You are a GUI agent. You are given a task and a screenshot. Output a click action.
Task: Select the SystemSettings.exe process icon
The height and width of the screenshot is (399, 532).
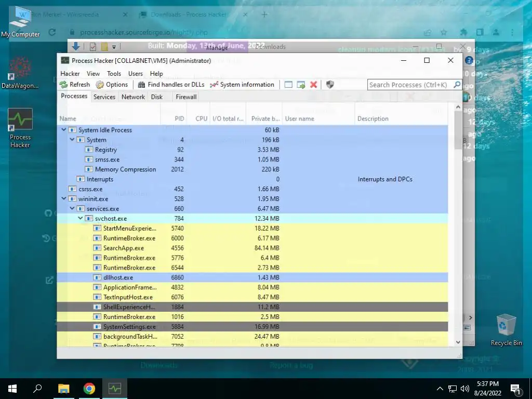[97, 327]
